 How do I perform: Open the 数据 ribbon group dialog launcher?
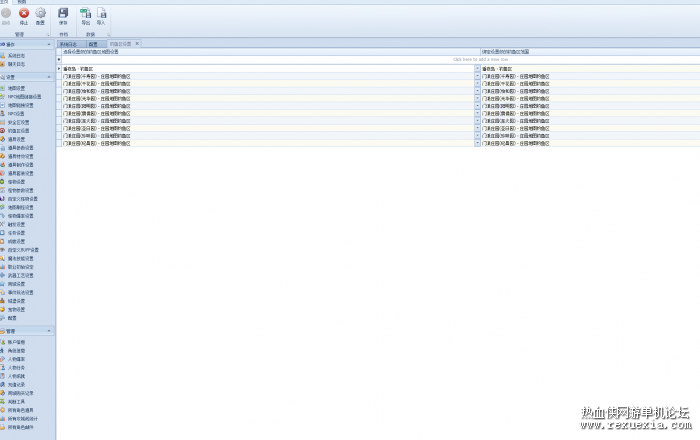tap(108, 34)
